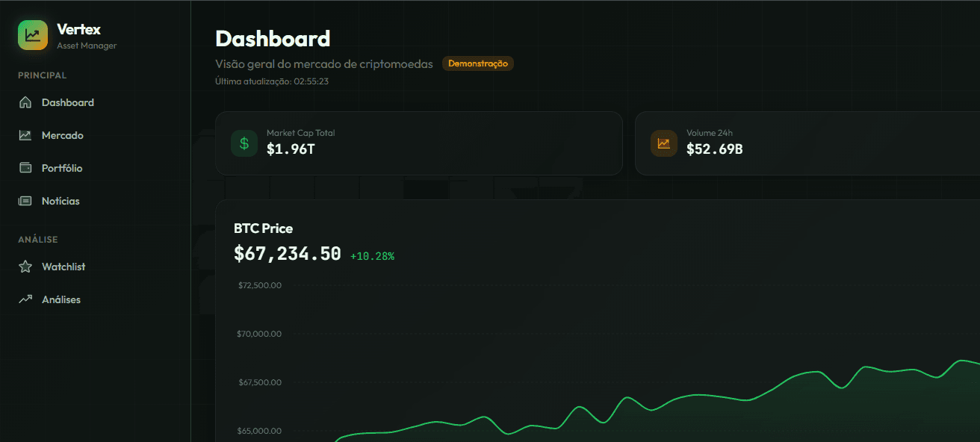Screen dimensions: 980x442
Task: Click the Análises trending arrow icon
Action: click(25, 299)
